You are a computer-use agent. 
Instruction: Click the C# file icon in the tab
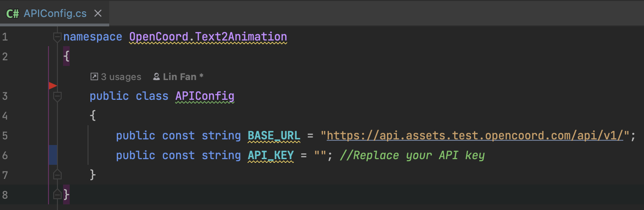[x=13, y=13]
